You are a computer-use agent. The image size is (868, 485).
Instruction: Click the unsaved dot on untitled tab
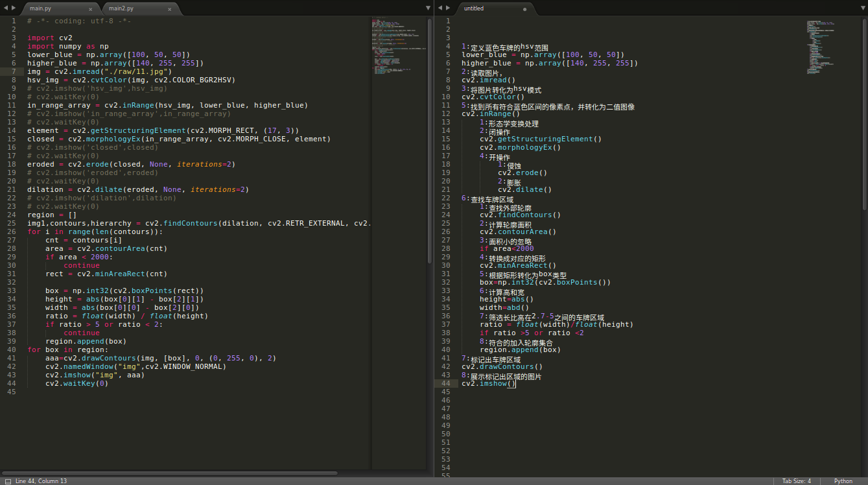pos(524,9)
